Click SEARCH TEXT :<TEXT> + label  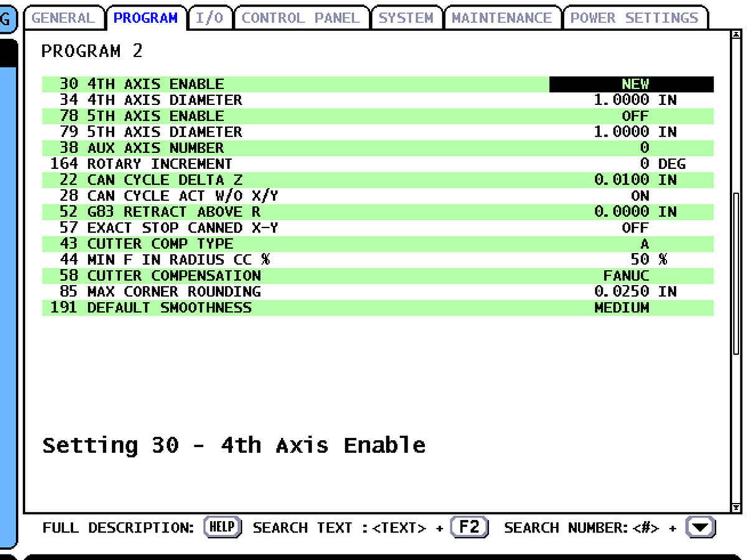click(349, 528)
